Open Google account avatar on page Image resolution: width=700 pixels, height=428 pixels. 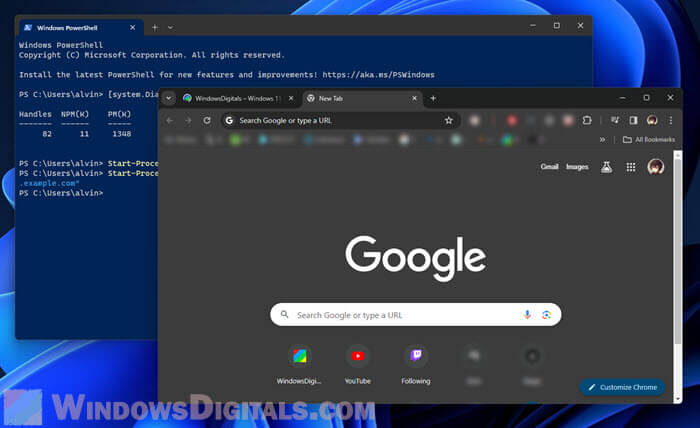pyautogui.click(x=656, y=167)
